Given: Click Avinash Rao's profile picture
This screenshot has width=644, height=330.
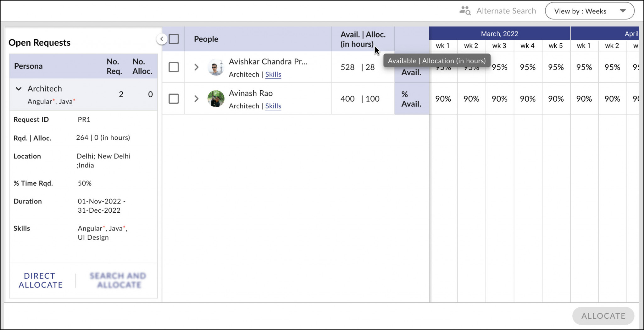Looking at the screenshot, I should pyautogui.click(x=216, y=98).
